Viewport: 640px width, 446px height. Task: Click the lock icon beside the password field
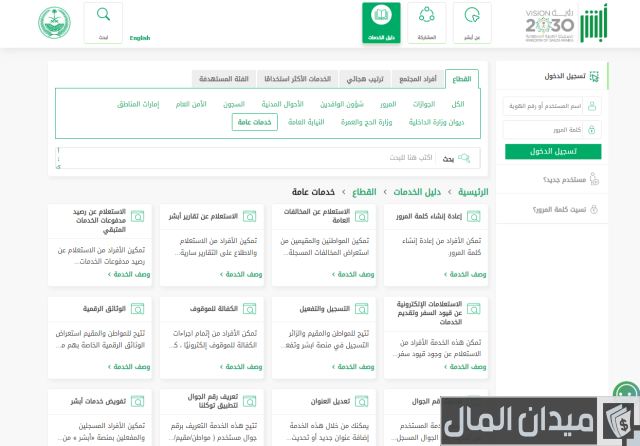click(592, 130)
